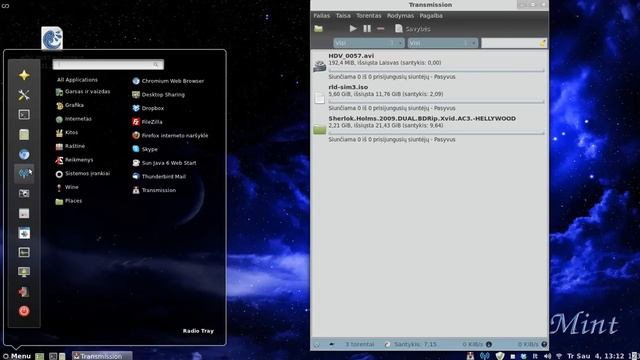
Task: Select Sistemos įrankiai category
Action: pyautogui.click(x=83, y=173)
